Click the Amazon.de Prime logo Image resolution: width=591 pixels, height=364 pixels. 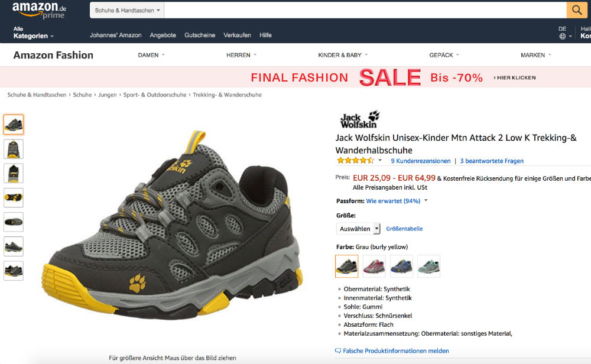tap(39, 10)
